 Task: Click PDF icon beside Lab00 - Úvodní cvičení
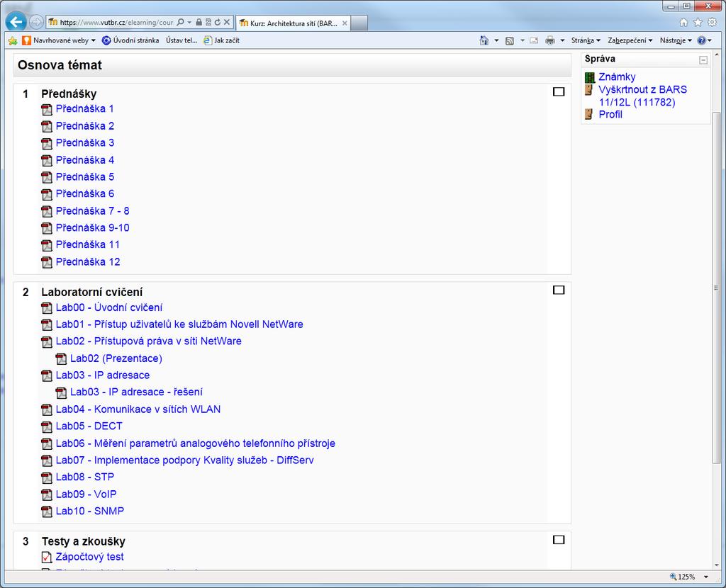point(47,308)
